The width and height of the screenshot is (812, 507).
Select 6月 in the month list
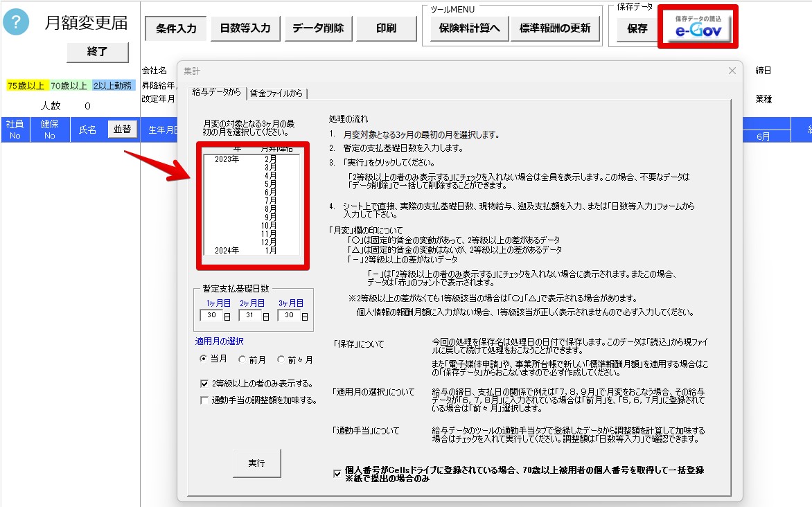coord(251,192)
